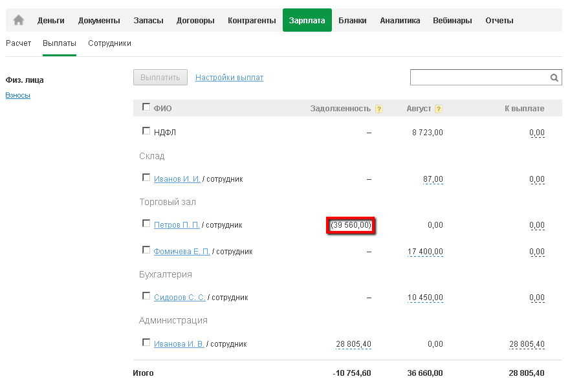Check the Иванов И. И. checkbox
Image resolution: width=570 pixels, height=392 pixels.
coord(146,177)
